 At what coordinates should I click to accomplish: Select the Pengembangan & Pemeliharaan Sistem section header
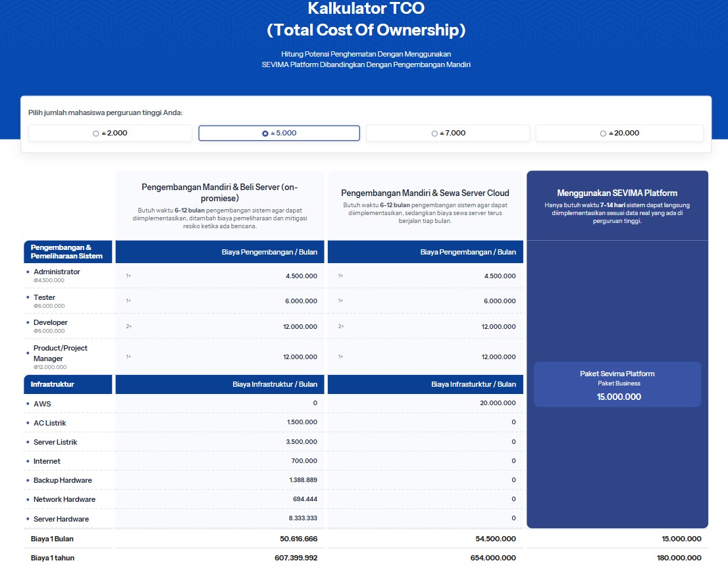[x=66, y=251]
